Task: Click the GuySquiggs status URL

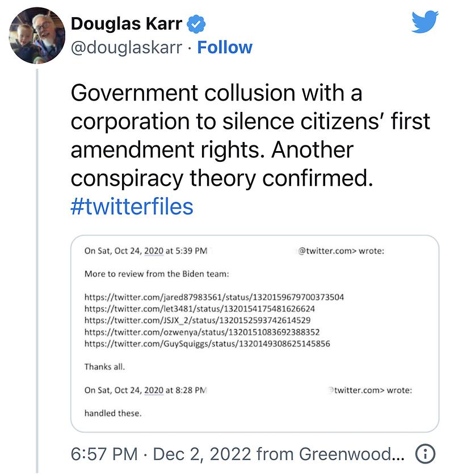Action: click(207, 344)
